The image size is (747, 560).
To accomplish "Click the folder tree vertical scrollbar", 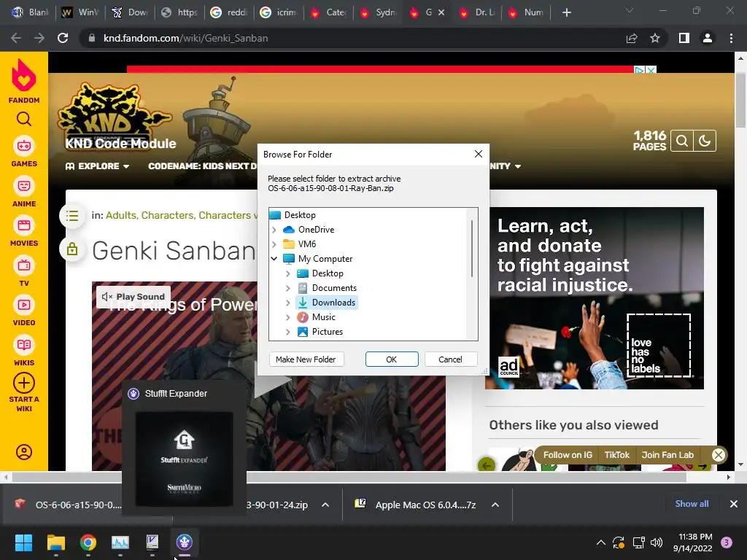I will pos(472,248).
